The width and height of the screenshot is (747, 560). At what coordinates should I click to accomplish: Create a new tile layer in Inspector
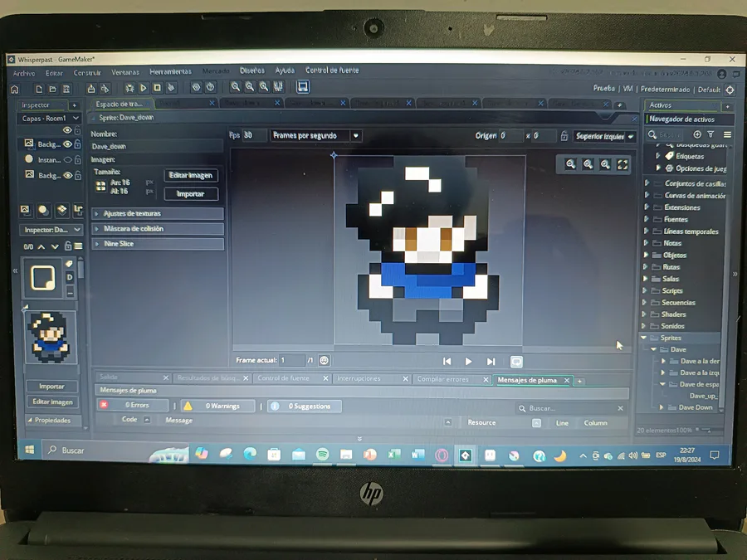pyautogui.click(x=61, y=210)
